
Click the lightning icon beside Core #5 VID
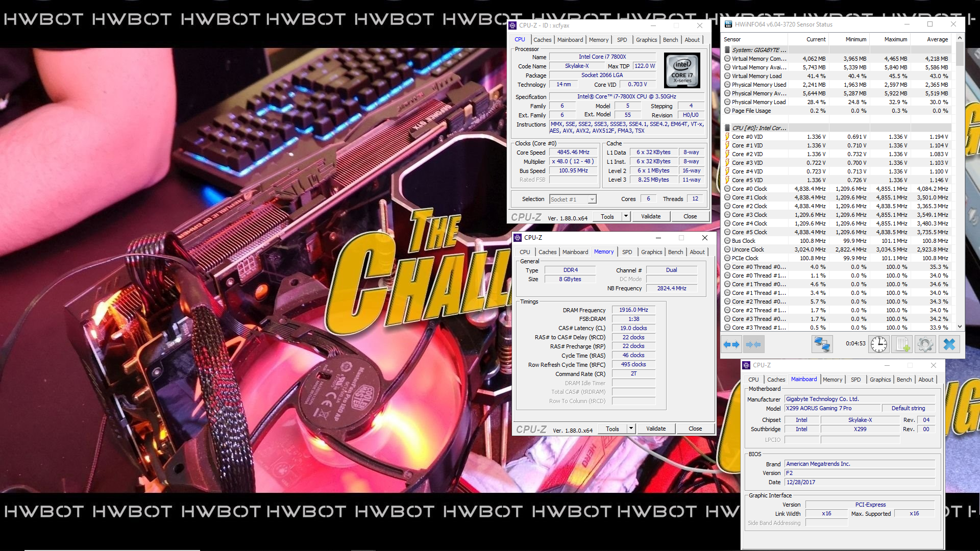(x=727, y=180)
